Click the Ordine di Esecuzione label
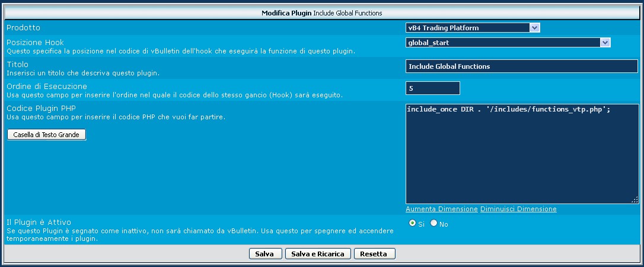 pos(46,87)
